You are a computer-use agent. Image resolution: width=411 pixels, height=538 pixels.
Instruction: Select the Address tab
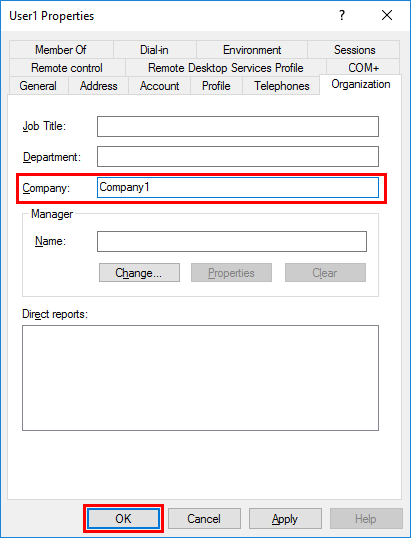tap(98, 86)
